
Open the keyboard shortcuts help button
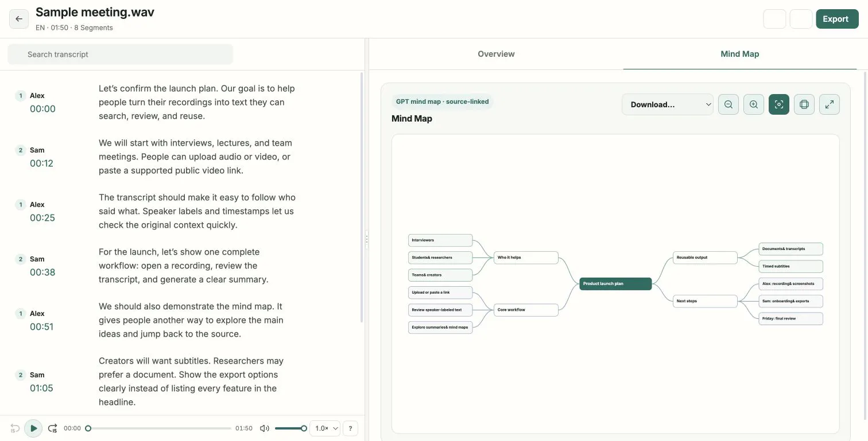tap(350, 428)
